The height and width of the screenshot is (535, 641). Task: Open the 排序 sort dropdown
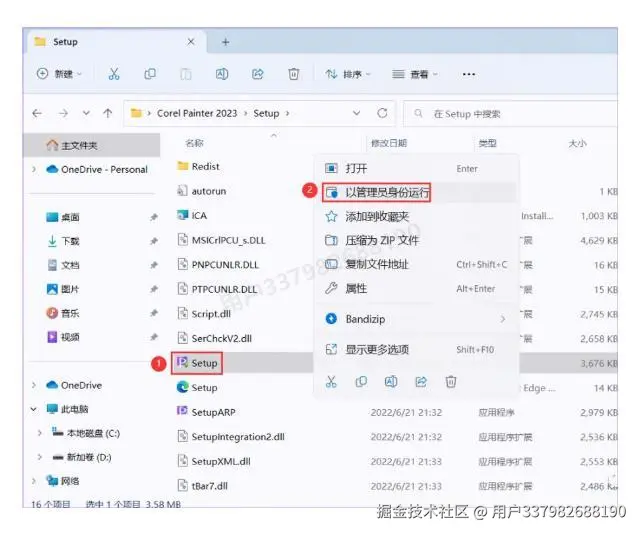[348, 74]
